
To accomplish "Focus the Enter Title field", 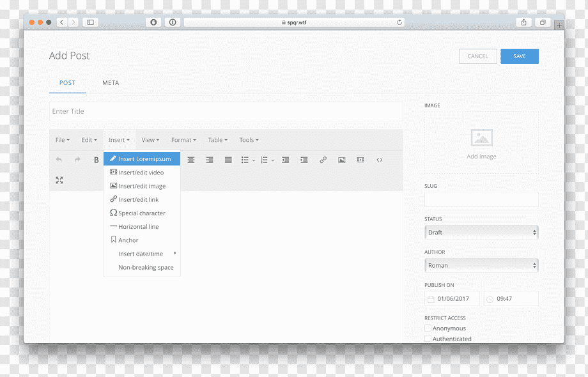I will 226,111.
